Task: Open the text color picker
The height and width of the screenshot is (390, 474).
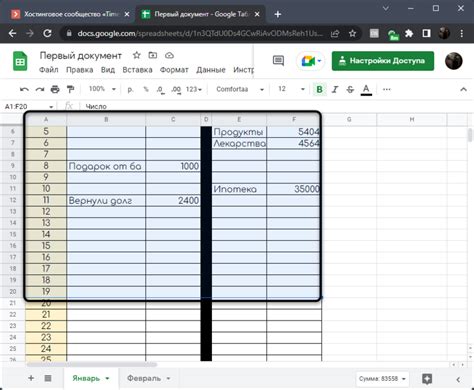Action: pos(366,89)
